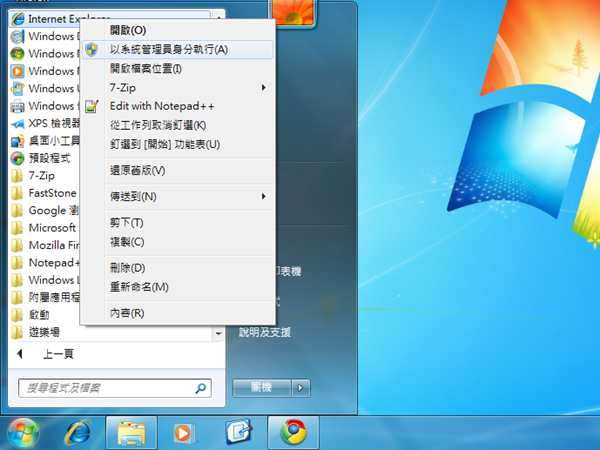Open the 啟動 folder icon
Image resolution: width=600 pixels, height=450 pixels.
[x=17, y=315]
